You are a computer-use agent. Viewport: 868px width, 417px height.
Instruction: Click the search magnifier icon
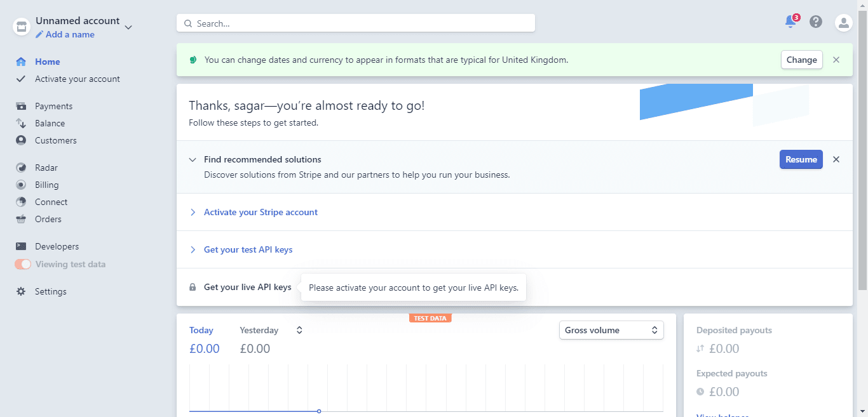pos(188,23)
